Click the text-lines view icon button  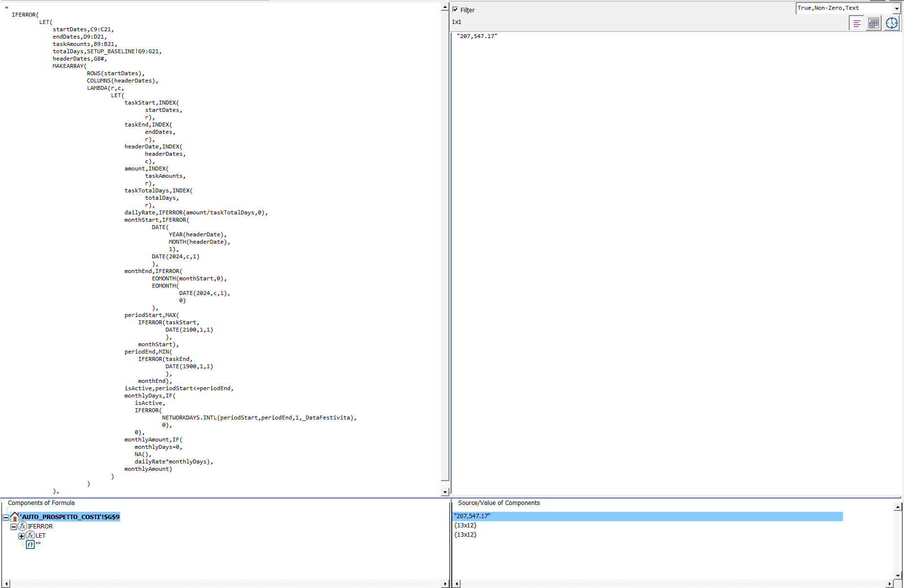[x=857, y=23]
